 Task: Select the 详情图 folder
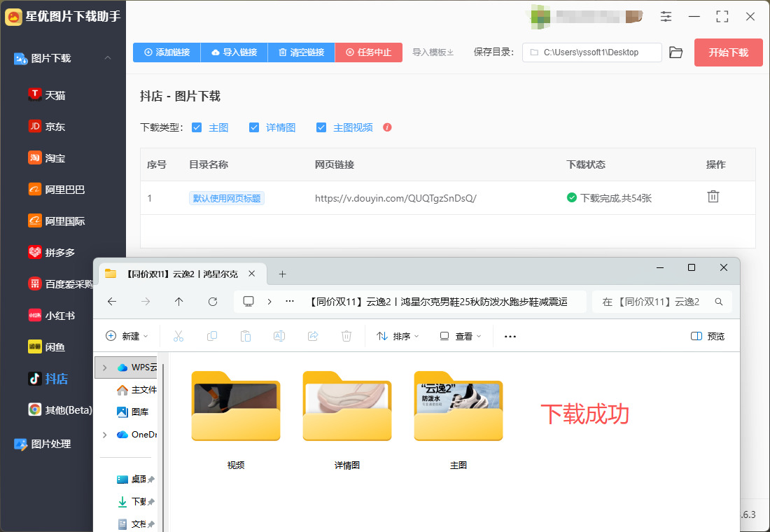pos(347,421)
